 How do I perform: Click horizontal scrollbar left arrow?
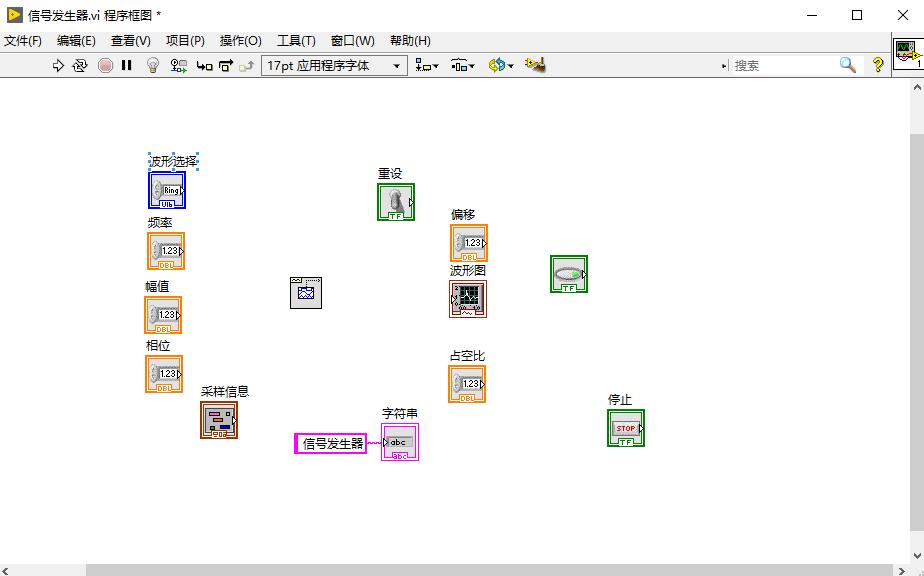5,570
